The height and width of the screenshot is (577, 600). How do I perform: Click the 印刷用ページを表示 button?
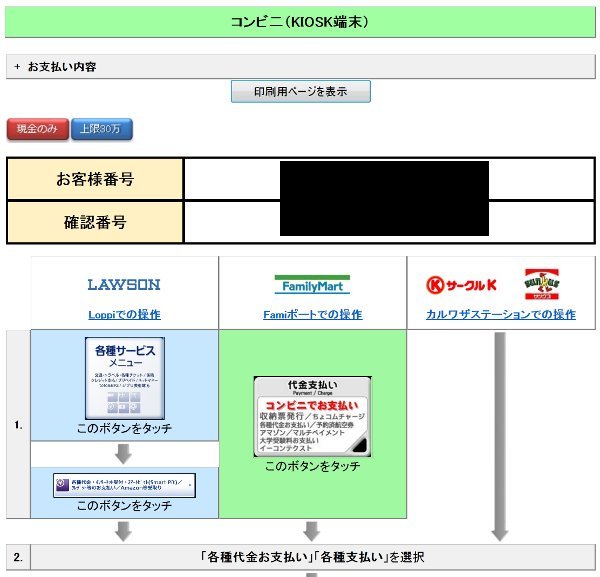click(301, 91)
